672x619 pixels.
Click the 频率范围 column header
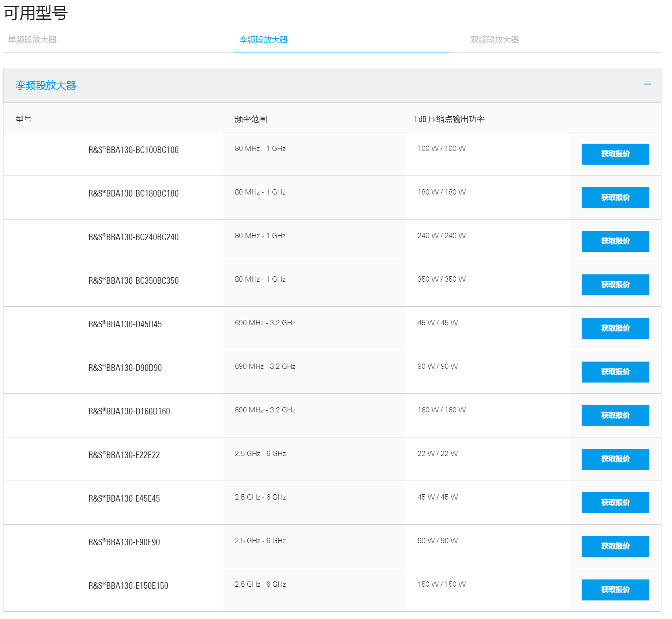pos(251,119)
